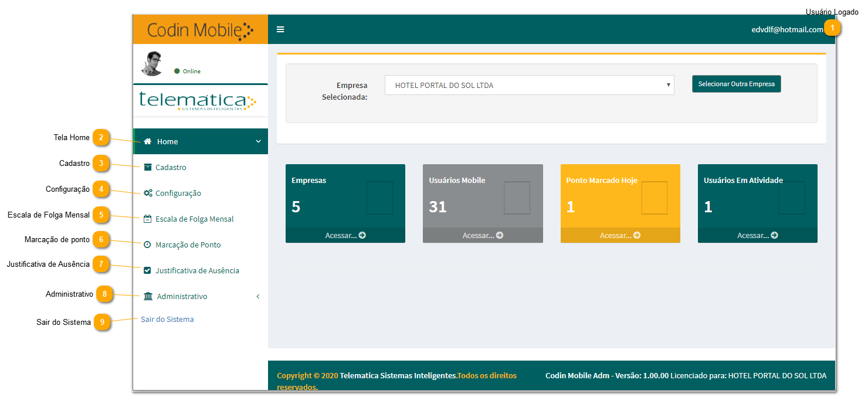This screenshot has width=868, height=397.
Task: Open the Administrativo menu item
Action: (x=201, y=296)
